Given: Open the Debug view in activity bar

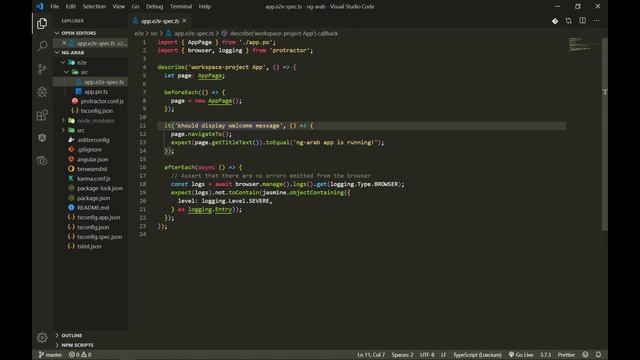Looking at the screenshot, I should 42,92.
